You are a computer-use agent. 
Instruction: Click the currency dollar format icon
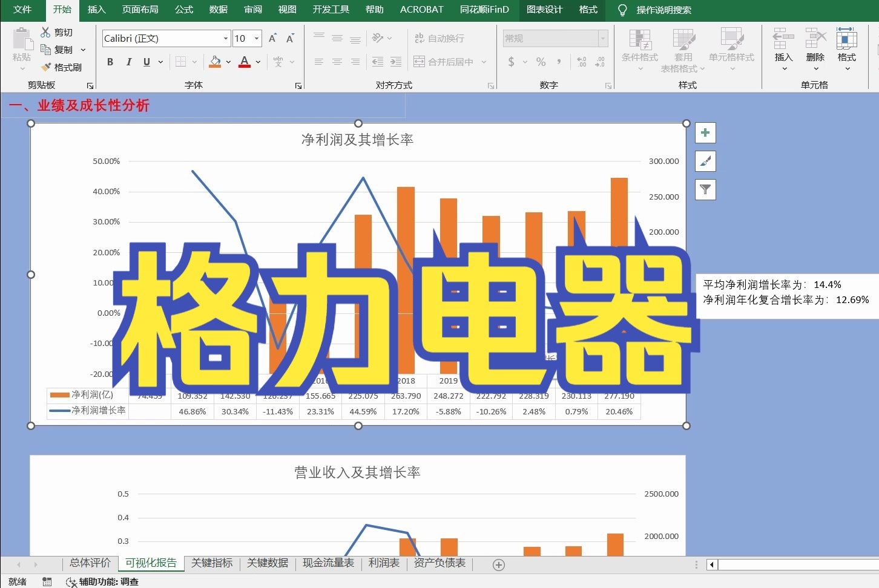512,62
